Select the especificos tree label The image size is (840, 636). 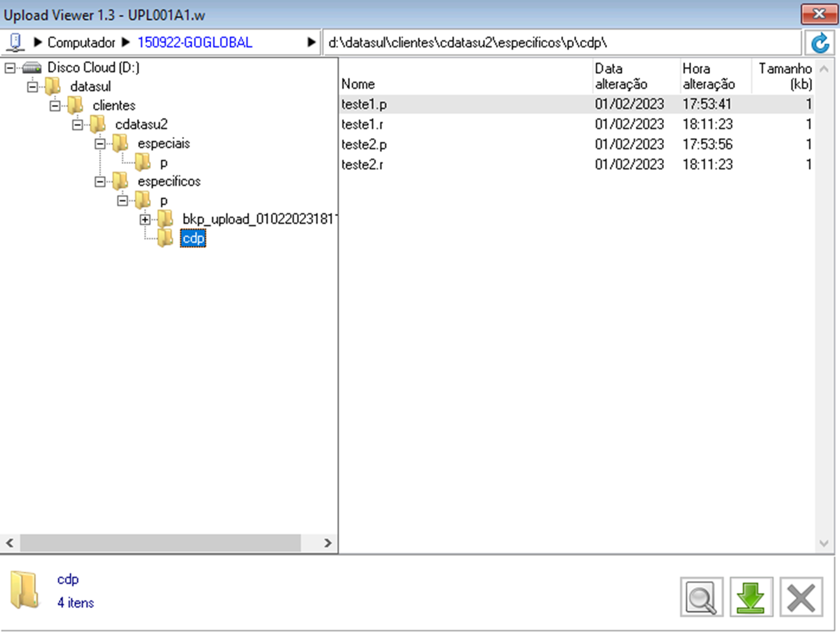tap(169, 182)
